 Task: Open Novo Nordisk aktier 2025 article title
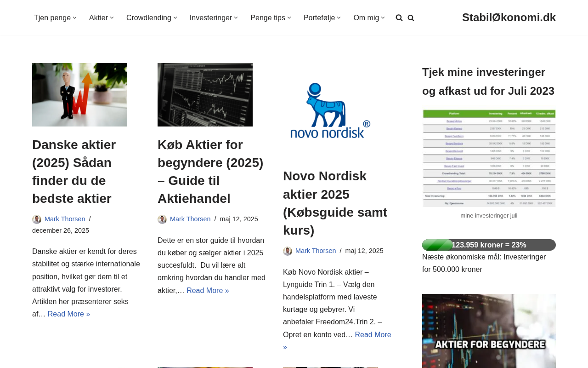pyautogui.click(x=335, y=203)
